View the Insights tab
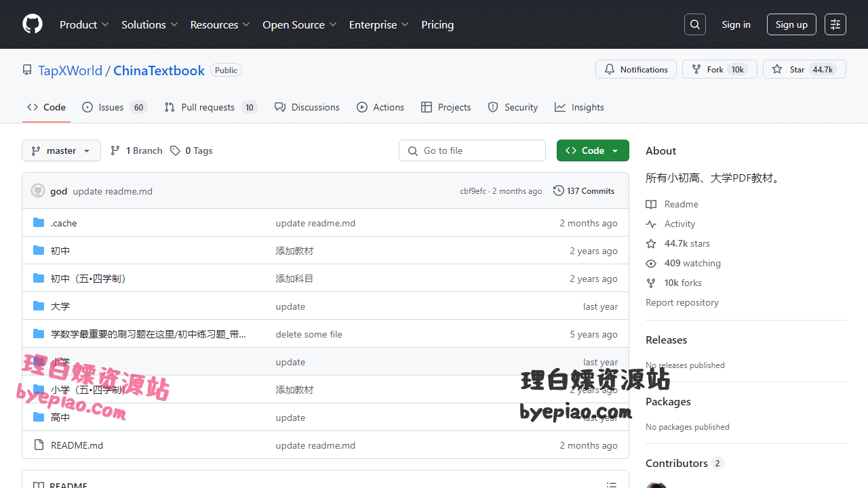868x488 pixels. click(x=579, y=107)
